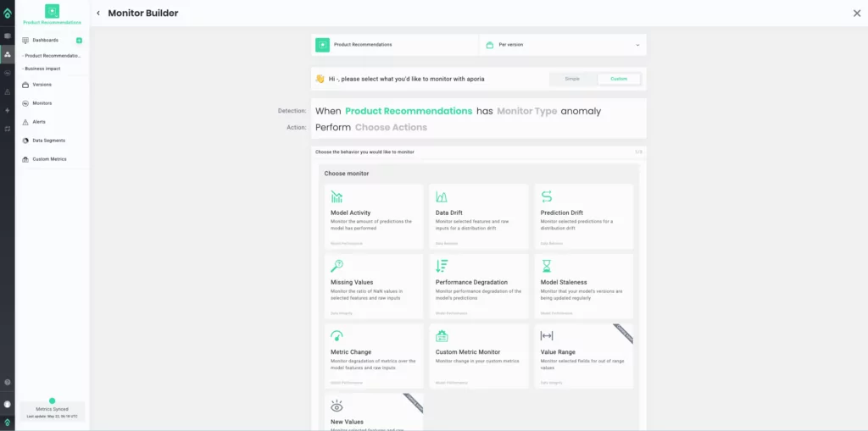Image resolution: width=868 pixels, height=431 pixels.
Task: Add a new dashboard with plus icon
Action: click(x=79, y=41)
